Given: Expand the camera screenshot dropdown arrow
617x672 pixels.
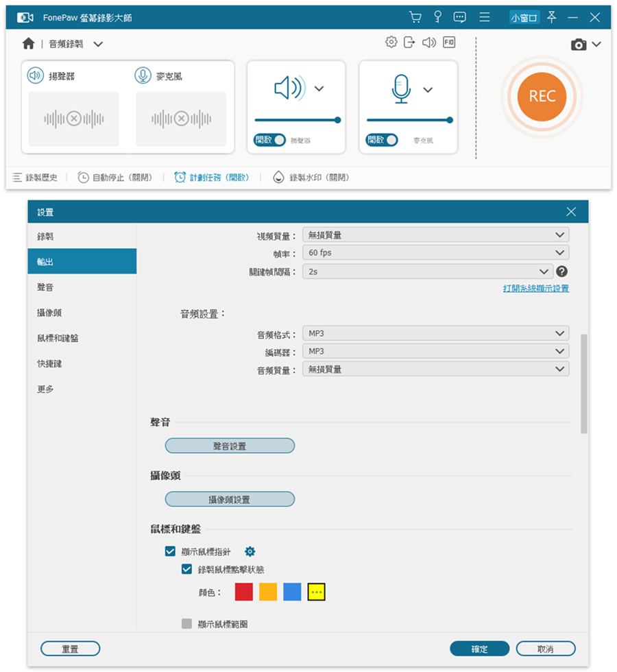Looking at the screenshot, I should (596, 44).
